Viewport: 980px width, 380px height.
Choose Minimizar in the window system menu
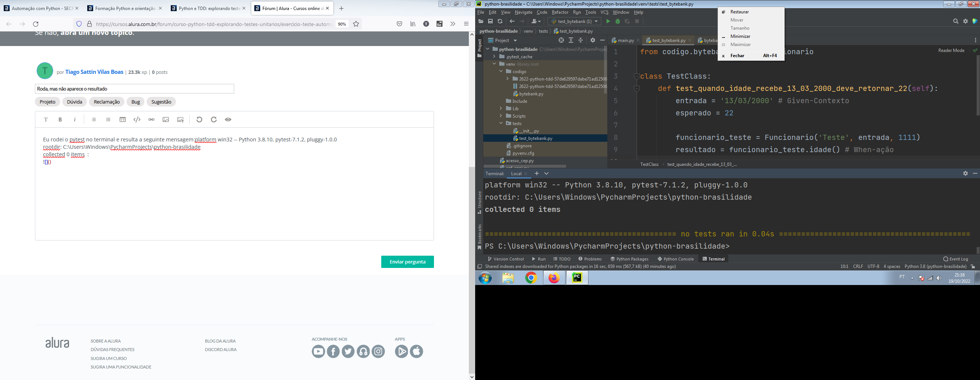click(751, 36)
